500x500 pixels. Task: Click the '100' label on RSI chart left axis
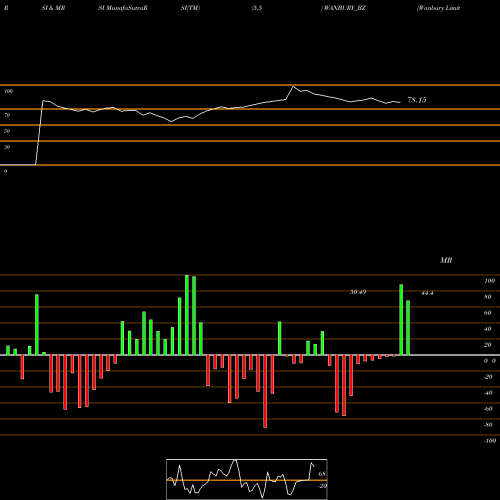(8, 91)
